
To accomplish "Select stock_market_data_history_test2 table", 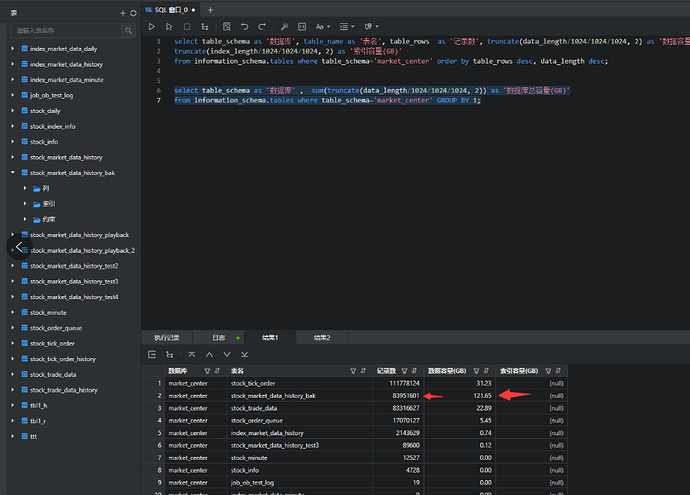I will point(74,266).
